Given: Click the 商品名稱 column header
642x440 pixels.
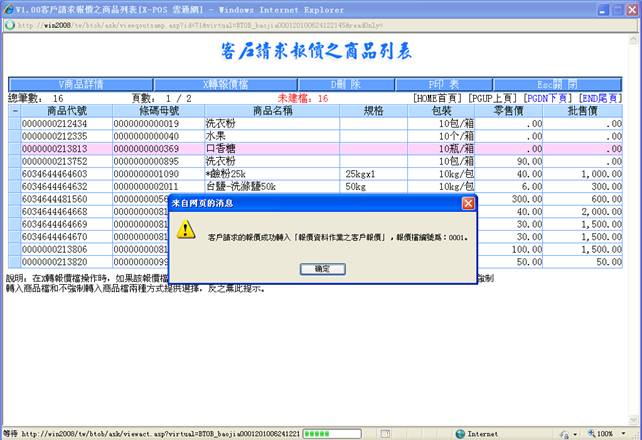Looking at the screenshot, I should pos(272,111).
